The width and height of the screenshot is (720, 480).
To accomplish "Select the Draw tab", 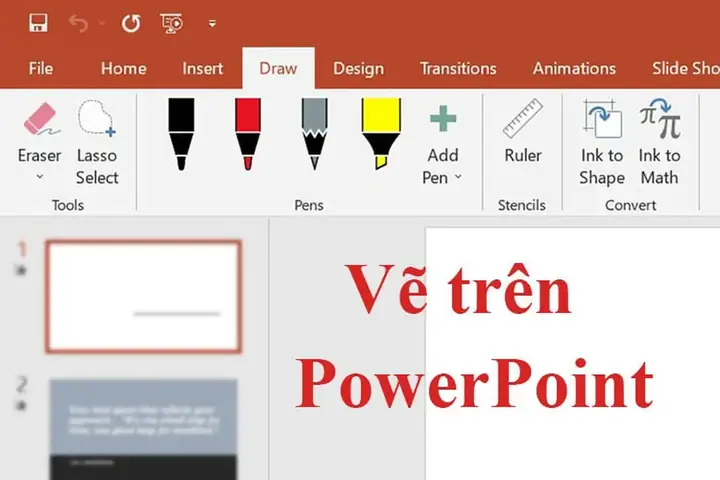I will point(278,68).
